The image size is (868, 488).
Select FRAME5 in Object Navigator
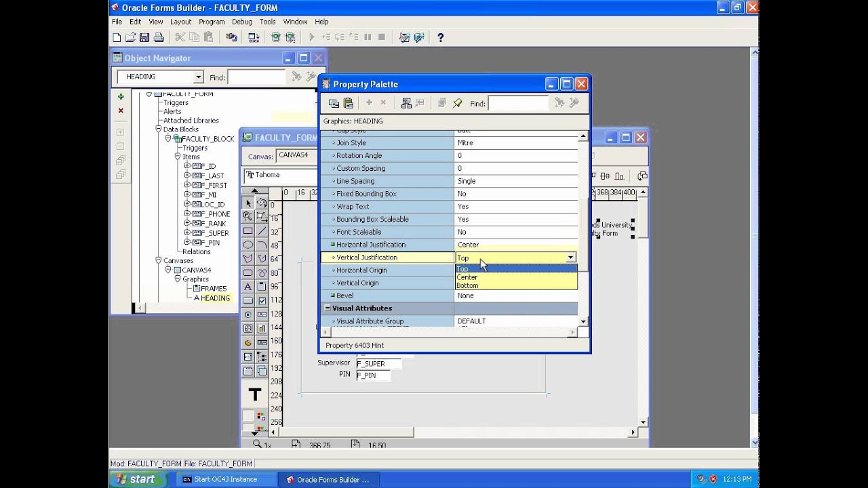pyautogui.click(x=214, y=289)
